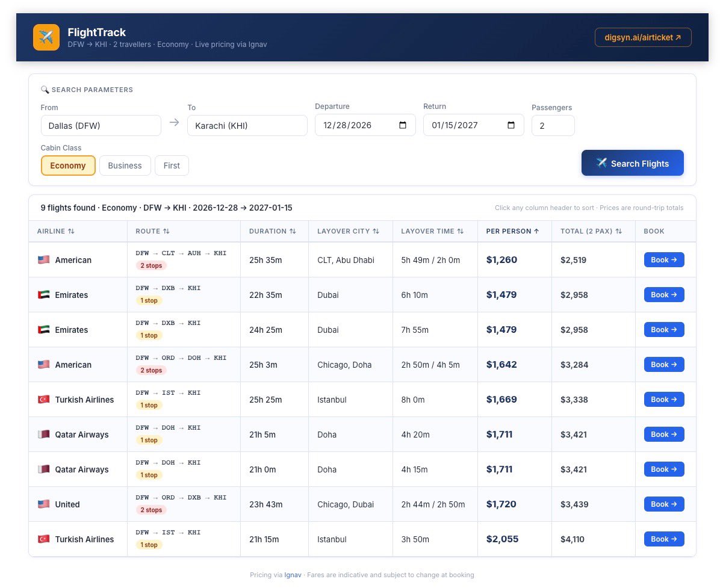Select Economy cabin class

pos(68,166)
